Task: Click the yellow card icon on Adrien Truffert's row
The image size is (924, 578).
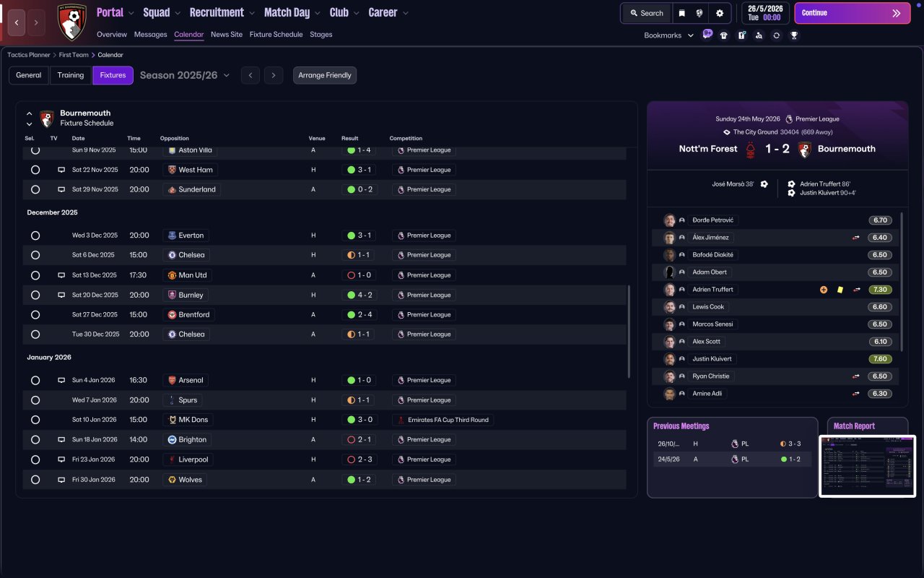Action: (840, 290)
